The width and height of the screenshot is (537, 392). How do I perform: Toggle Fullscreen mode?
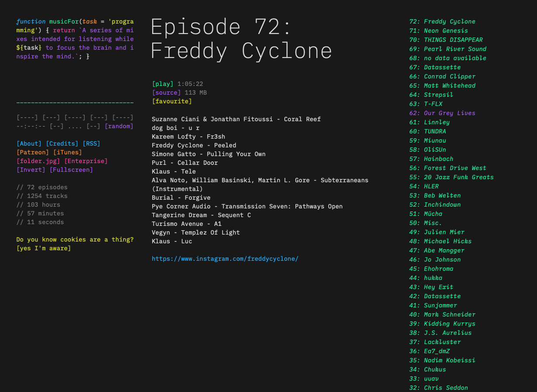point(71,170)
